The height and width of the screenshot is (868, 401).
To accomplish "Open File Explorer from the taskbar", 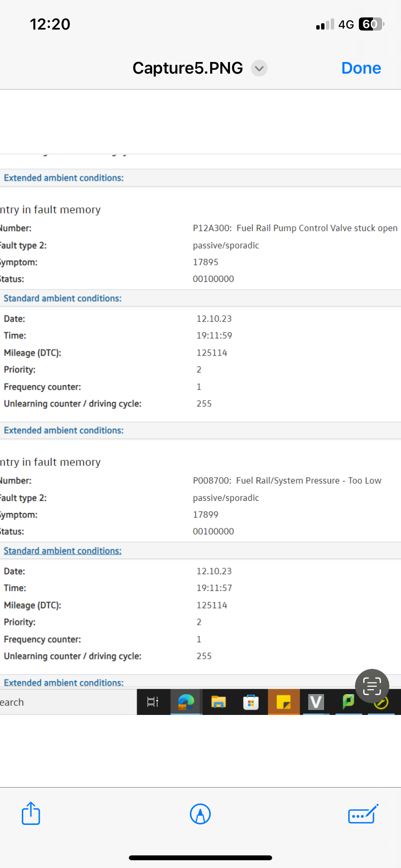I will coord(218,702).
